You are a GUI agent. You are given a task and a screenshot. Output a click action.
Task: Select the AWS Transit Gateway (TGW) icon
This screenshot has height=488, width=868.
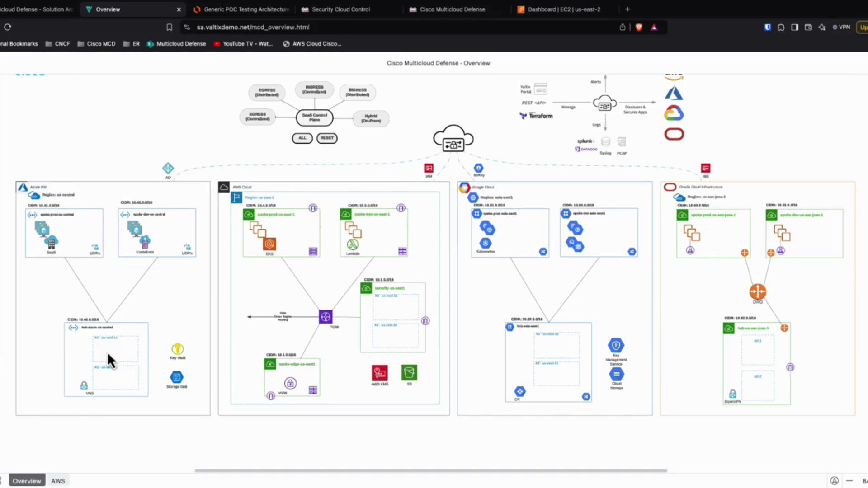325,317
